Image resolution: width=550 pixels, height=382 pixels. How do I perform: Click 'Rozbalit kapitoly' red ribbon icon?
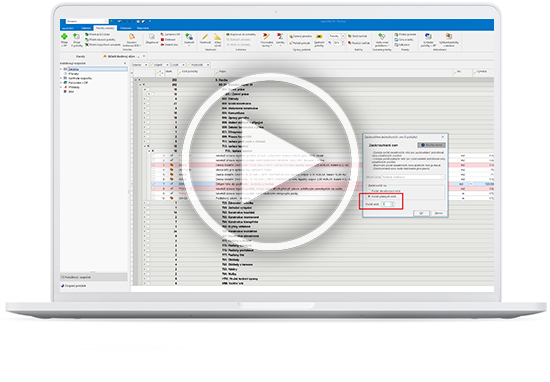359,43
